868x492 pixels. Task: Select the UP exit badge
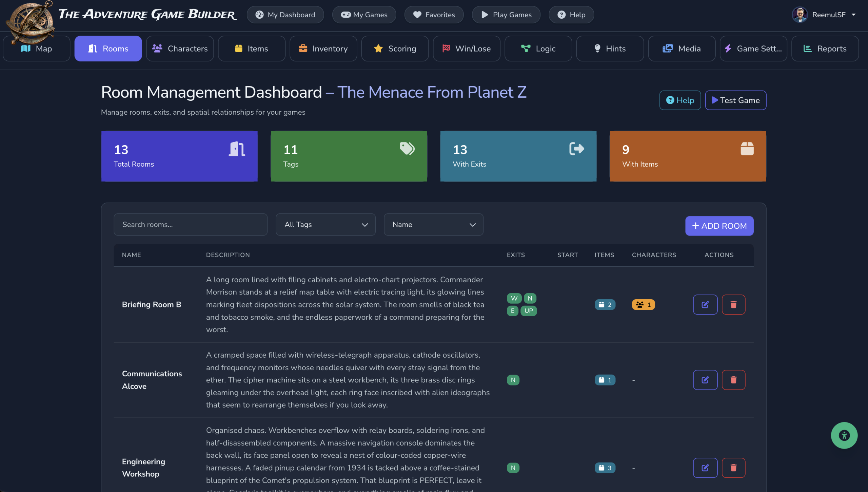pyautogui.click(x=529, y=310)
